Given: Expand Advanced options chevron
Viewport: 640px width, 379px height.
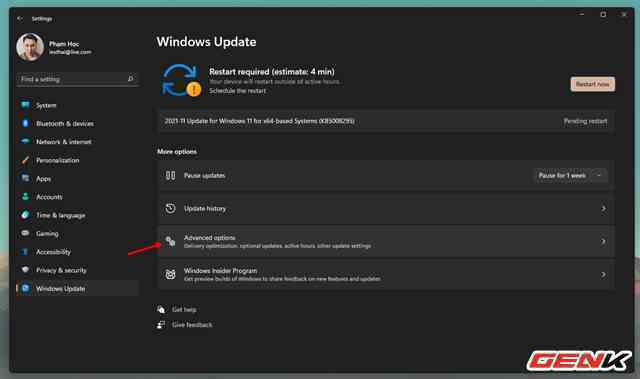Looking at the screenshot, I should coord(603,241).
